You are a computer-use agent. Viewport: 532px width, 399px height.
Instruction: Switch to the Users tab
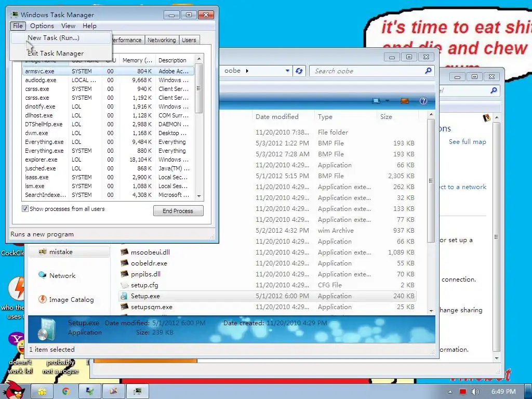click(x=189, y=40)
